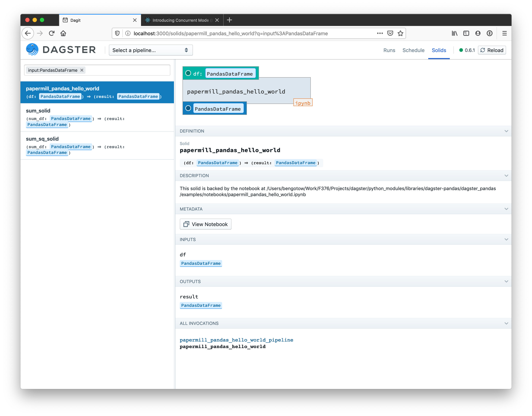The width and height of the screenshot is (532, 416).
Task: Click PandasDataFrame type under result output
Action: coord(201,306)
